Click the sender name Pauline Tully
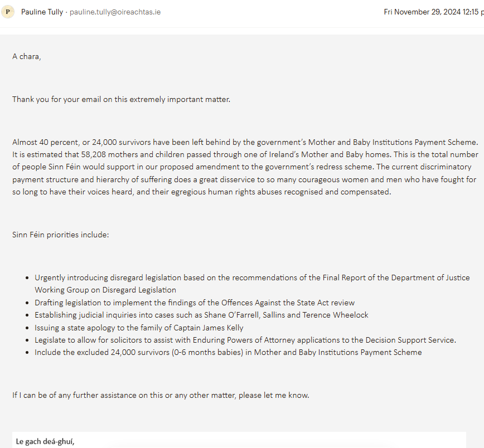This screenshot has height=448, width=484. pyautogui.click(x=42, y=12)
